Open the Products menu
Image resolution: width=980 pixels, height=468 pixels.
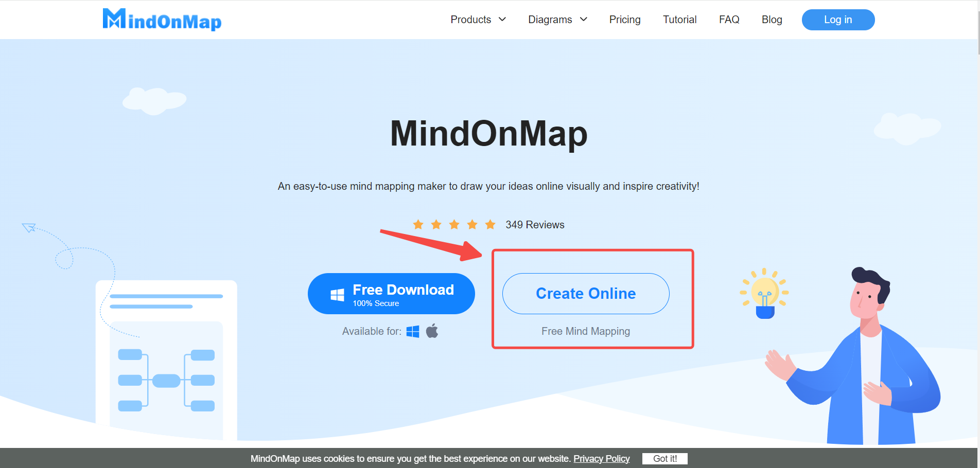click(x=470, y=20)
